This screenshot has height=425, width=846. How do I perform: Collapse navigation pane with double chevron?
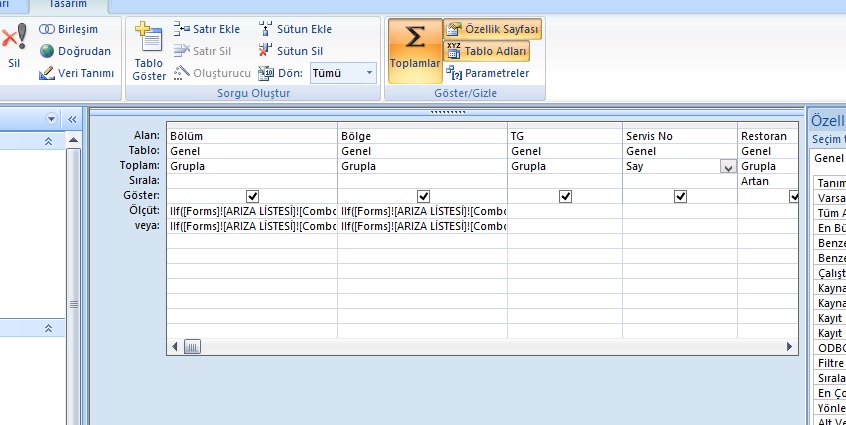coord(72,119)
